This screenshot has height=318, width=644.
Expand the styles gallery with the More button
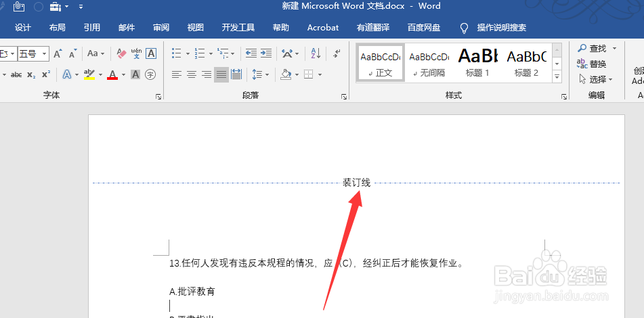point(557,76)
